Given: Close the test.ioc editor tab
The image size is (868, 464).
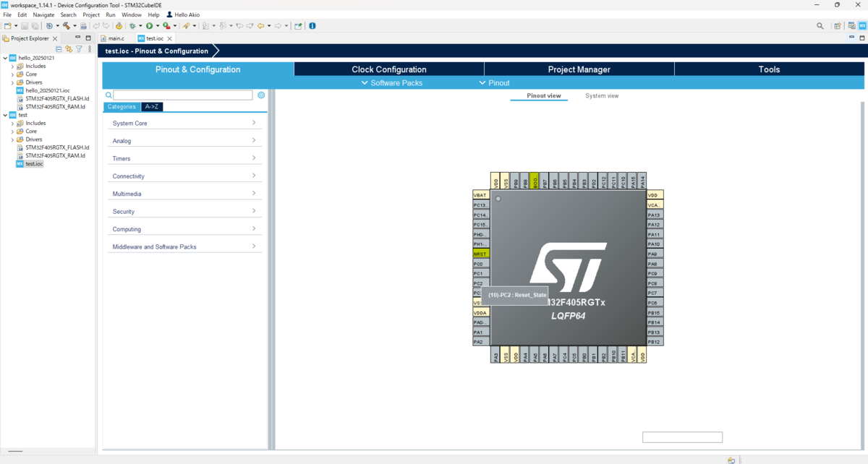Looking at the screenshot, I should click(169, 38).
